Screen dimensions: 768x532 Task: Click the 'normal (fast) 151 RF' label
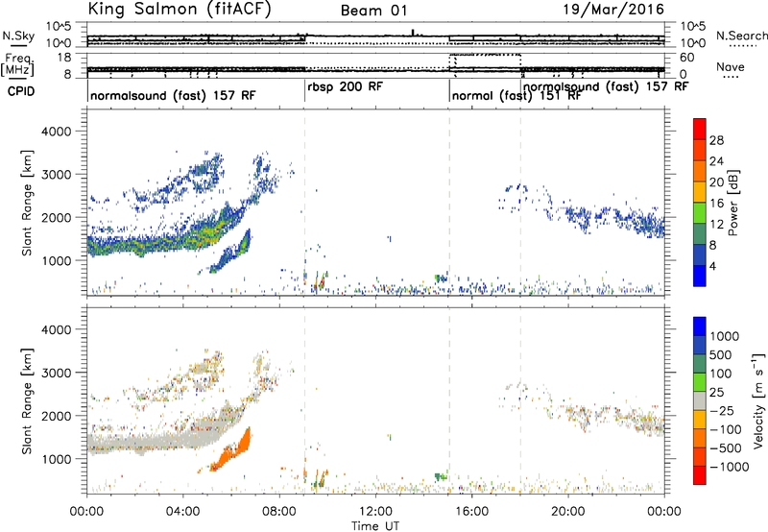coord(516,95)
